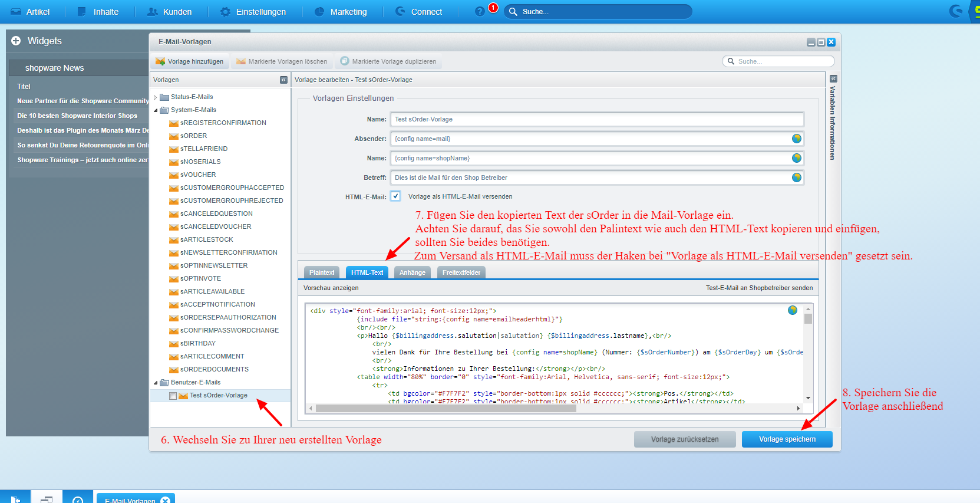
Task: Click the sARTICLECOMMENT envelope icon
Action: [174, 357]
